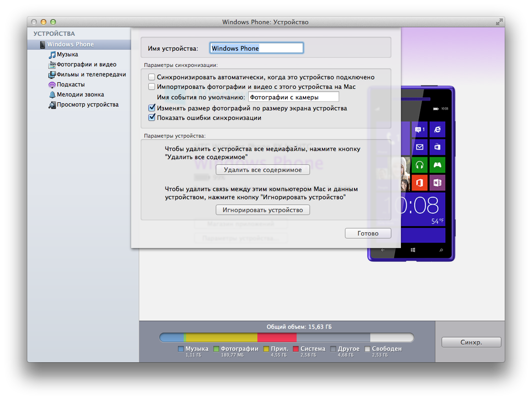
Task: Click the Параметры устройства section label
Action: [x=175, y=136]
